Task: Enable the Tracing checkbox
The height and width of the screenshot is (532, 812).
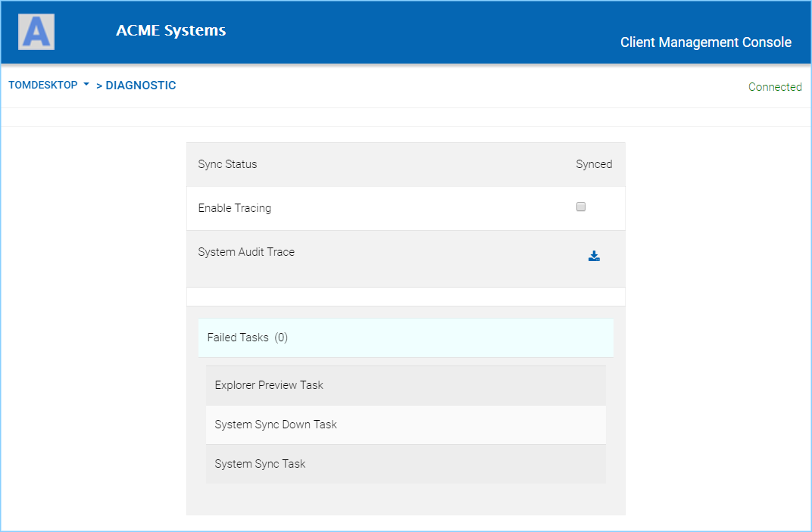Action: (x=581, y=207)
